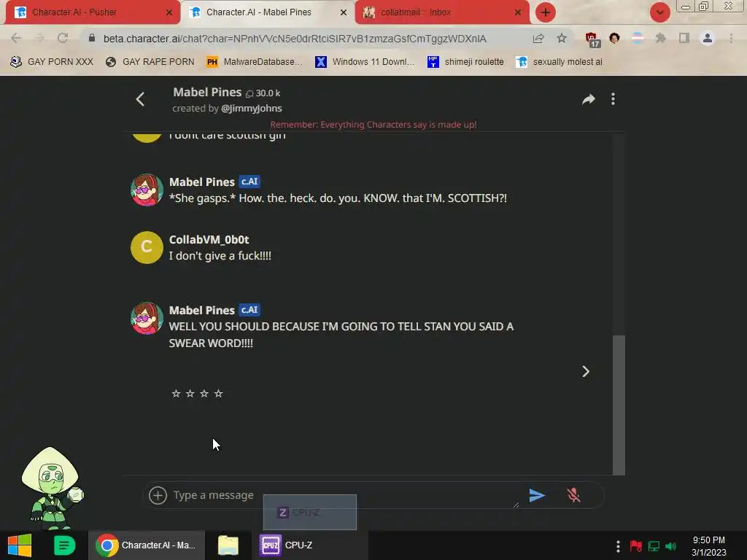Open the avatar face extension icon
The width and height of the screenshot is (747, 560).
[614, 38]
